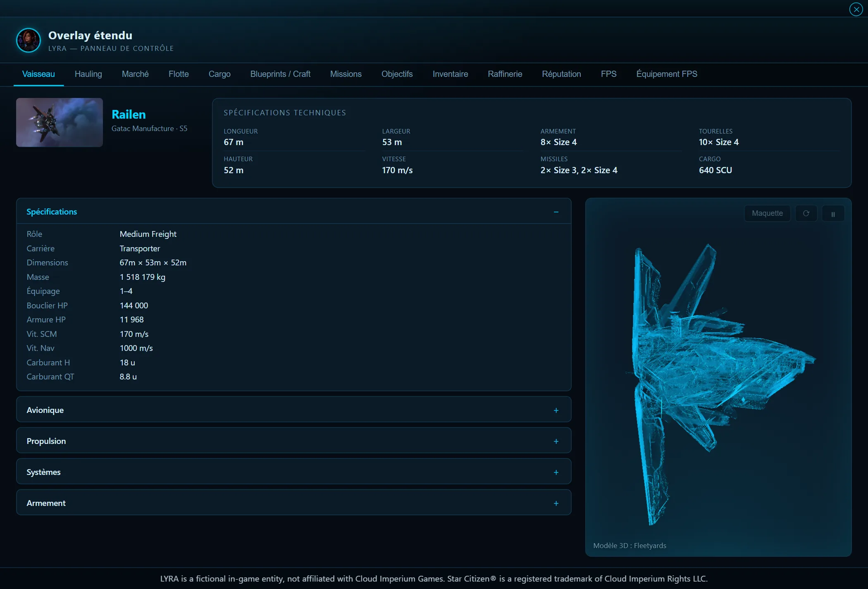Select the Vaisseau tab
The height and width of the screenshot is (589, 868).
(x=38, y=74)
